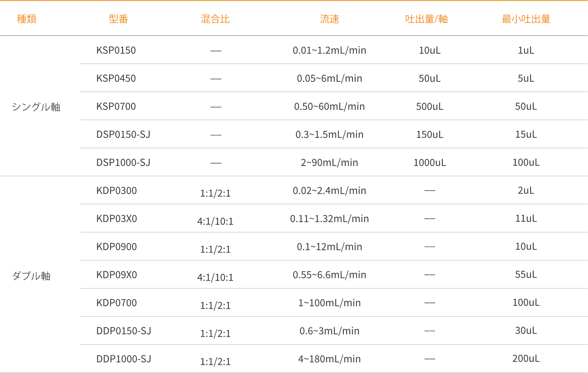588x373 pixels.
Task: Click the 混合比 column header
Action: click(215, 19)
